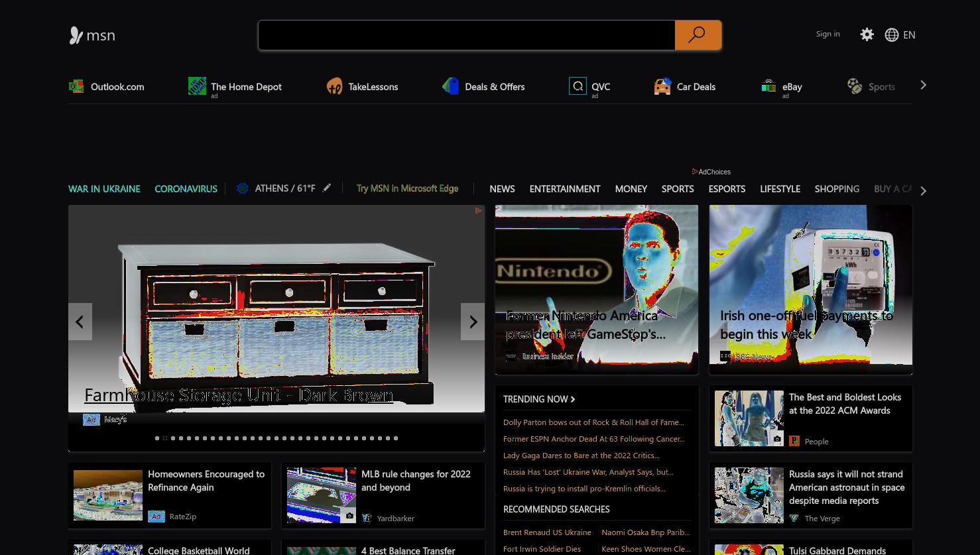Click The Verge source icon

(x=794, y=518)
